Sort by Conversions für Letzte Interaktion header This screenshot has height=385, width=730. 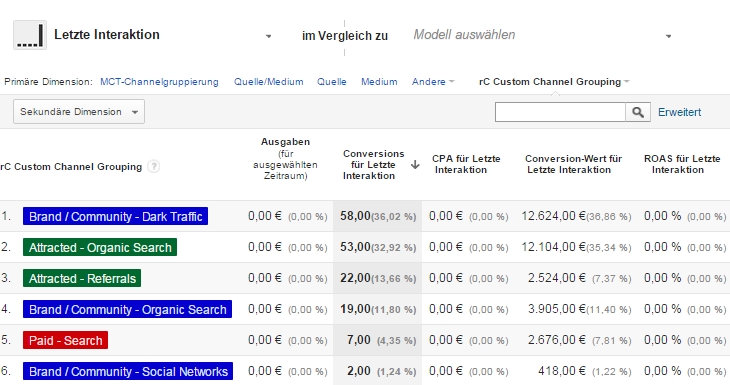coord(373,165)
